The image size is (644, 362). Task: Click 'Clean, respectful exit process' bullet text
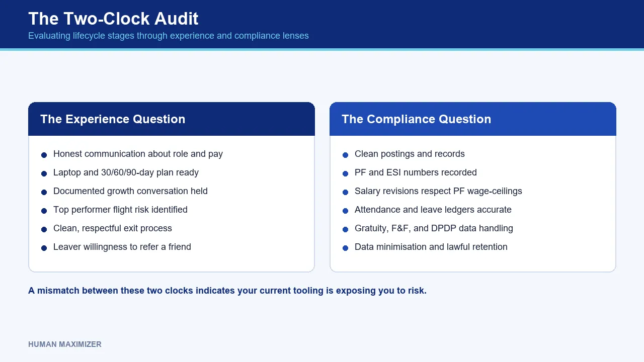click(x=113, y=228)
